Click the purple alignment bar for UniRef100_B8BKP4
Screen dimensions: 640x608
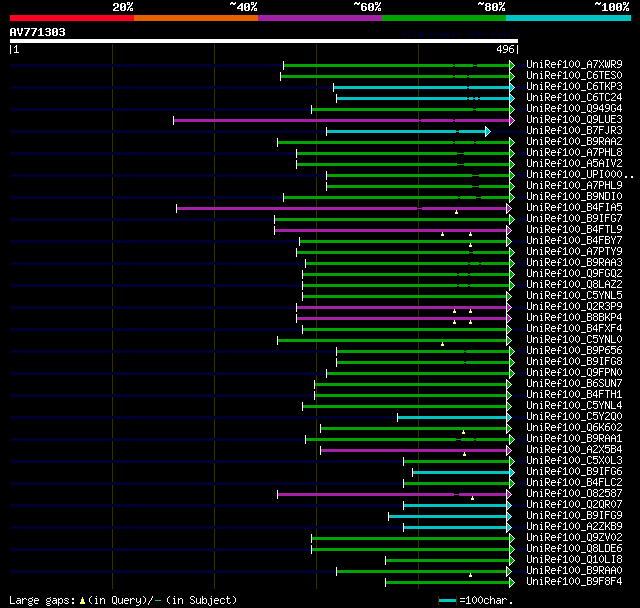click(401, 319)
